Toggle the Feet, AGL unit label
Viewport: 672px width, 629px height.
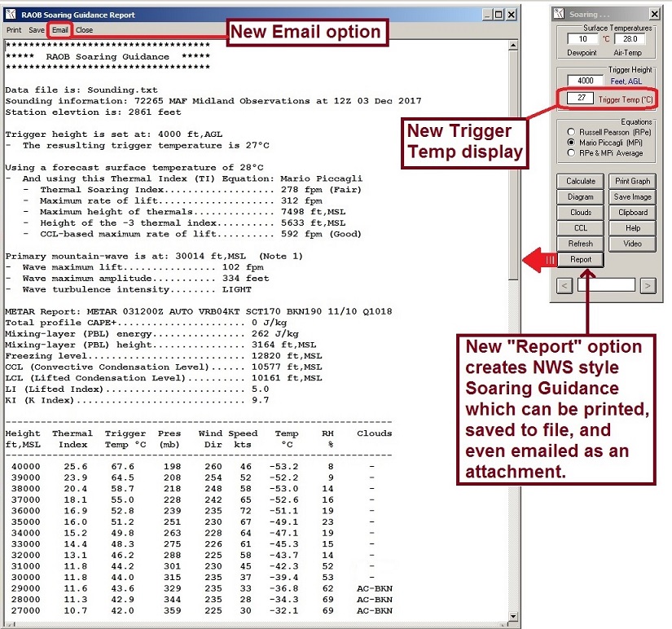pyautogui.click(x=626, y=81)
